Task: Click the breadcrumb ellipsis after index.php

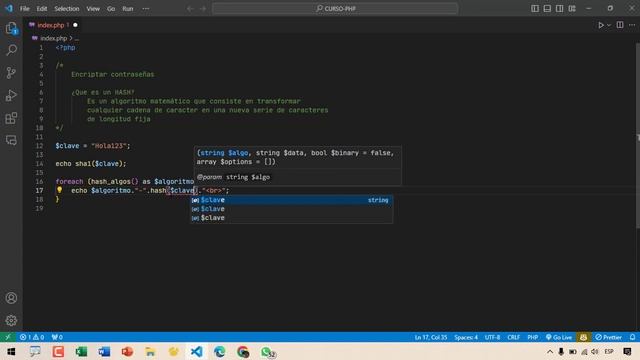Action: pos(77,38)
